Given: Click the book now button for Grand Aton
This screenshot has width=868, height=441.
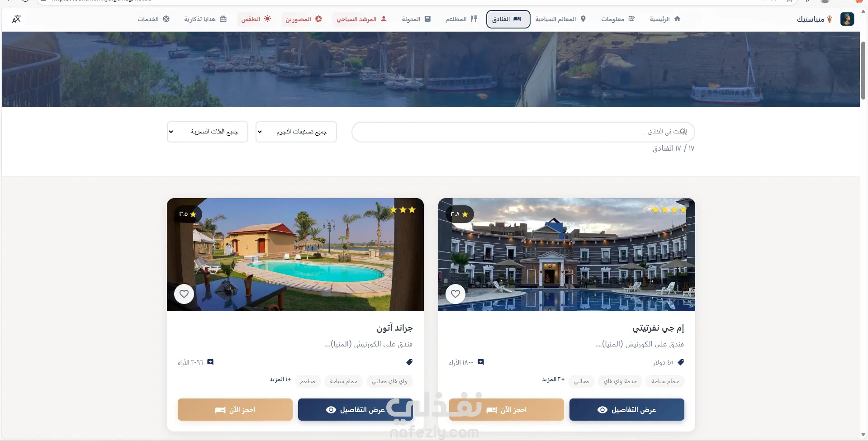Looking at the screenshot, I should click(235, 410).
